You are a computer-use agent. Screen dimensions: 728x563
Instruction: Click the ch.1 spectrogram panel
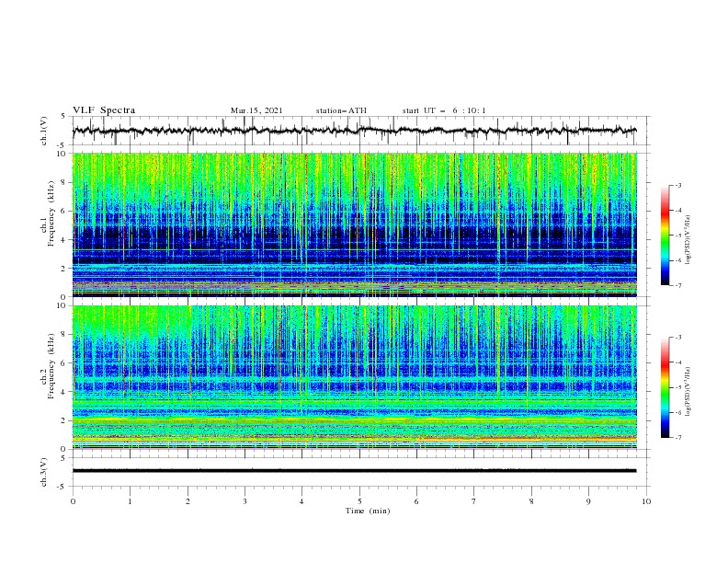tap(354, 224)
